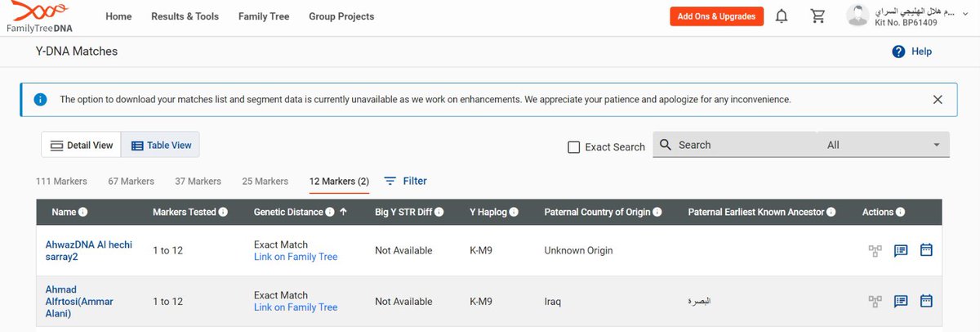Select the 37 Markers tab
This screenshot has width=980, height=332.
tap(198, 181)
